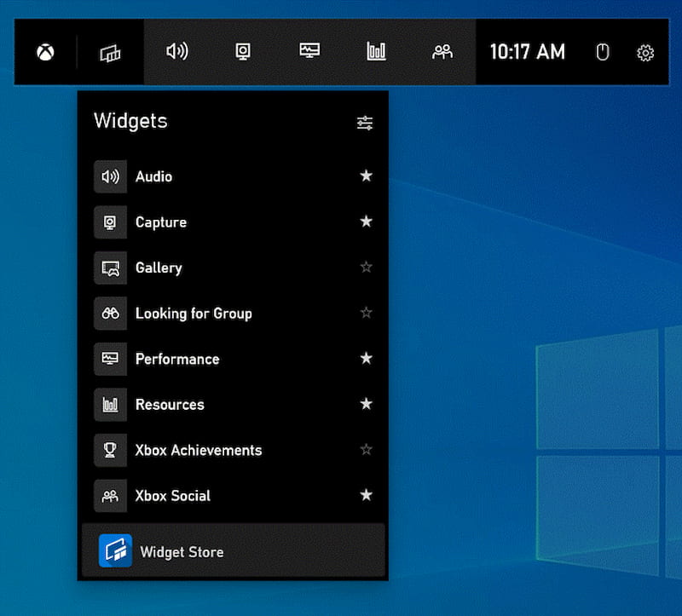Open Performance monitor icon in top bar
This screenshot has height=616, width=682.
click(309, 51)
